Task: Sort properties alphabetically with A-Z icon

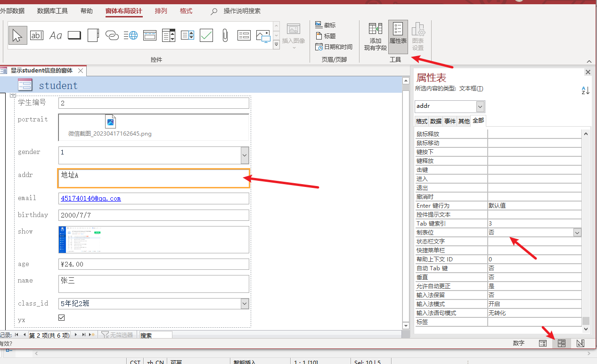Action: 585,90
